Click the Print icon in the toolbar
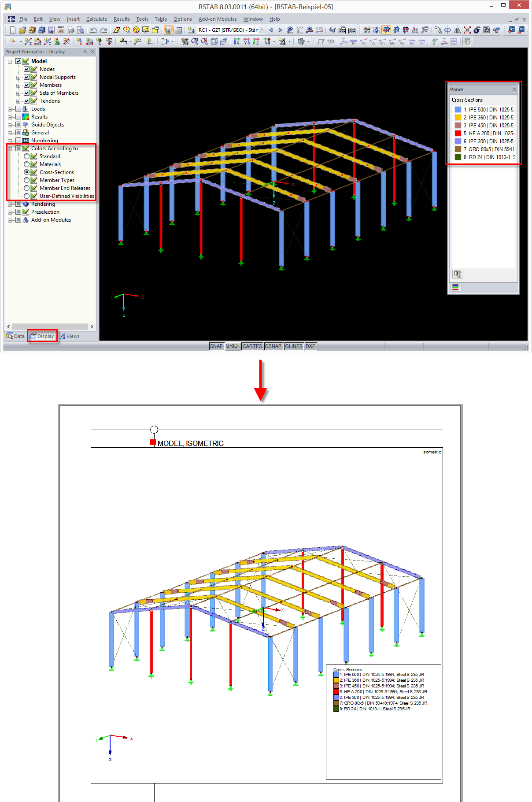 71,30
